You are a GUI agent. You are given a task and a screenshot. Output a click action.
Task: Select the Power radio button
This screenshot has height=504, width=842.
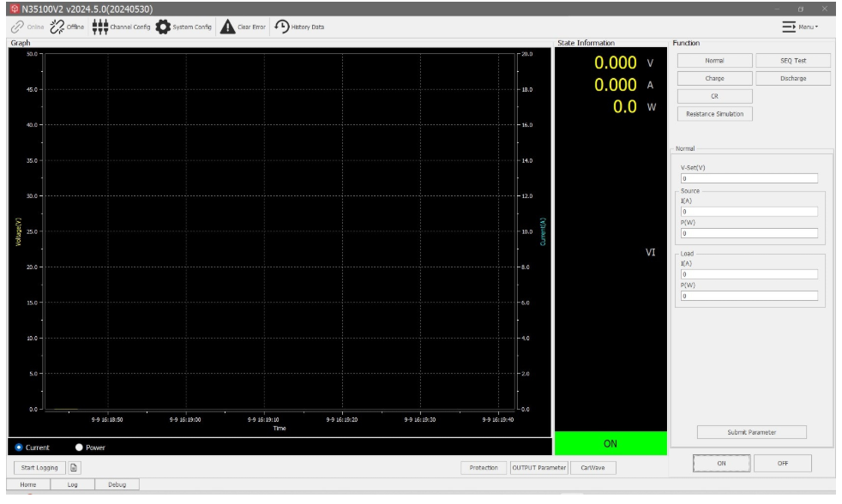tap(80, 447)
